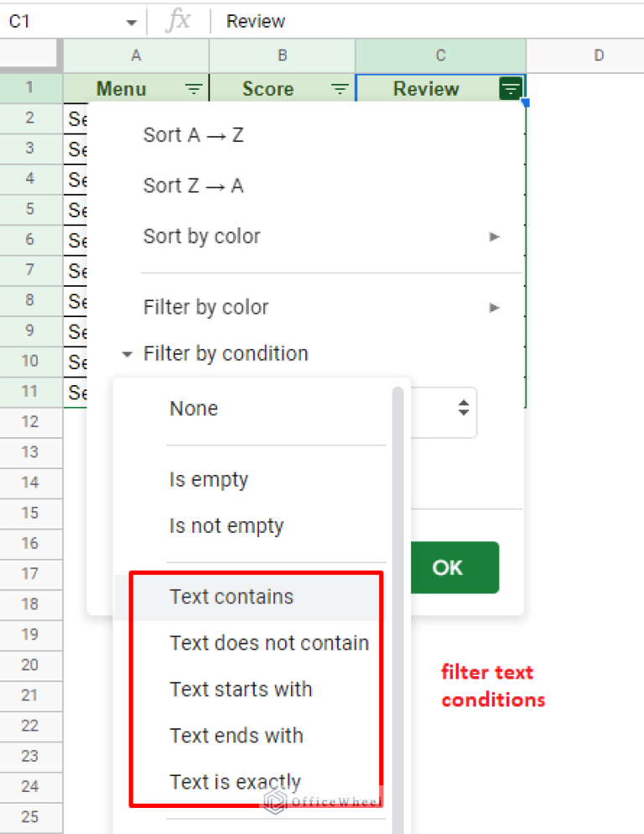Viewport: 644px width, 834px height.
Task: Open the Name box dropdown arrow
Action: point(131,20)
